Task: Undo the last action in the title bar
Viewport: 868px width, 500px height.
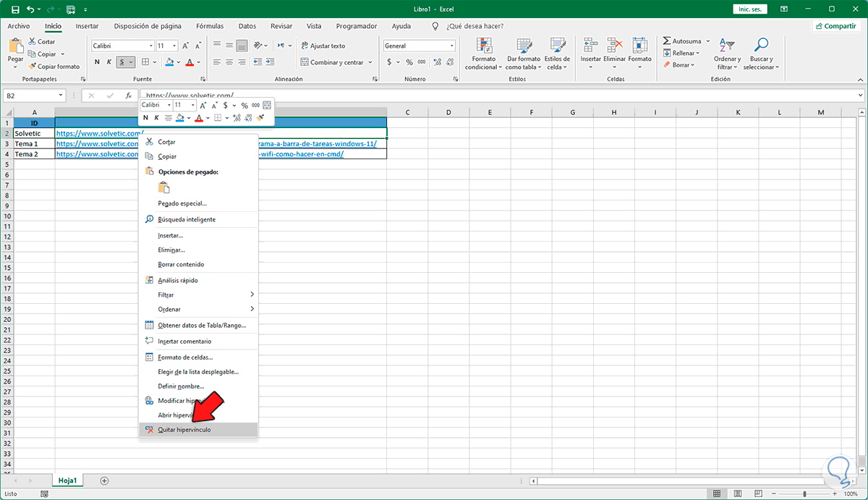Action: point(30,10)
